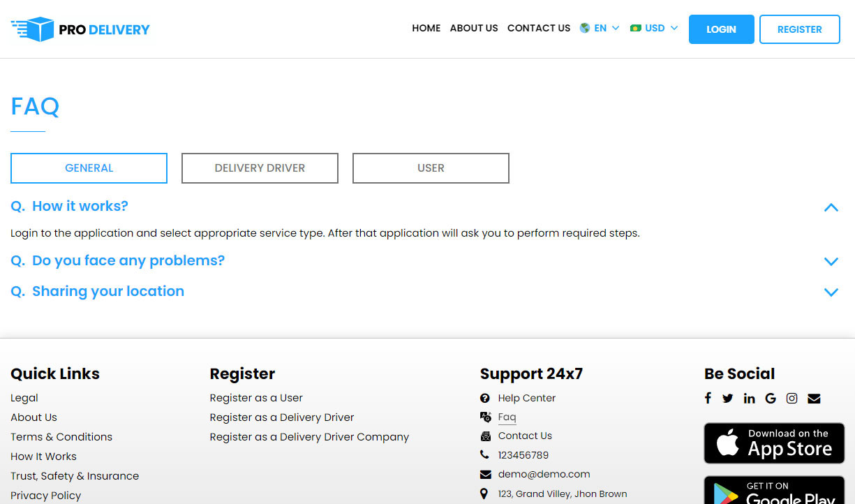The width and height of the screenshot is (855, 504).
Task: Click the Register button in header
Action: click(799, 29)
